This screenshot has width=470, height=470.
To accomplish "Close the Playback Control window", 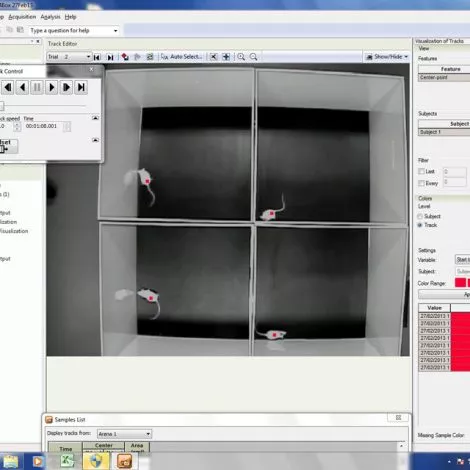I will 91,69.
